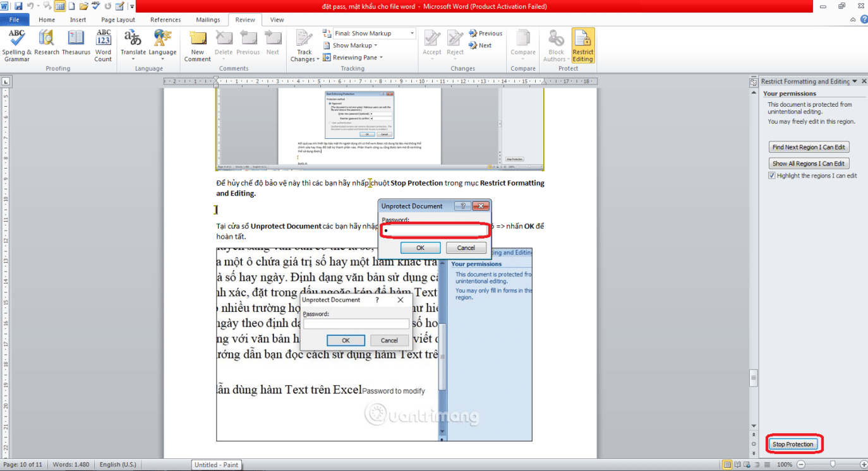Image resolution: width=868 pixels, height=471 pixels.
Task: Go to Next change in Changes group
Action: (x=481, y=45)
